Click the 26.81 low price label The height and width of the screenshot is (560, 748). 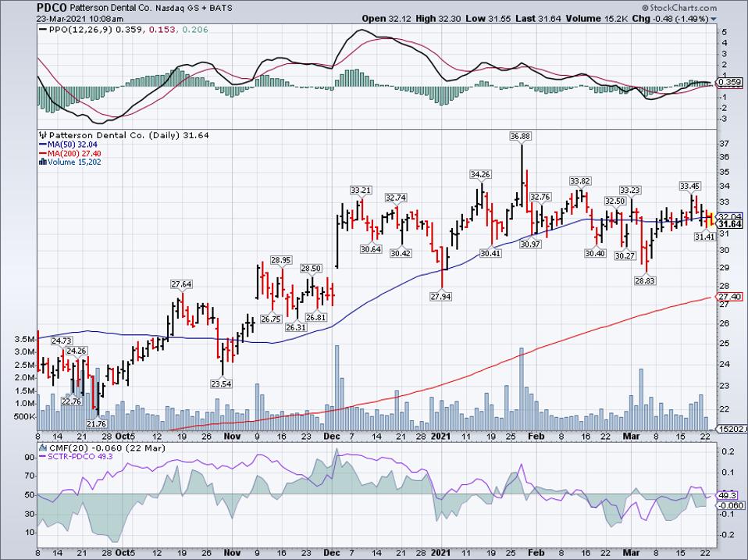(315, 318)
